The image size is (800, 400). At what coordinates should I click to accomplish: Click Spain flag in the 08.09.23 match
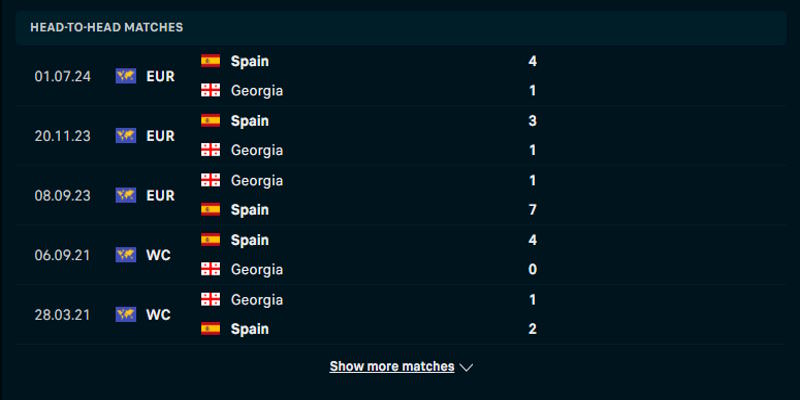click(210, 210)
